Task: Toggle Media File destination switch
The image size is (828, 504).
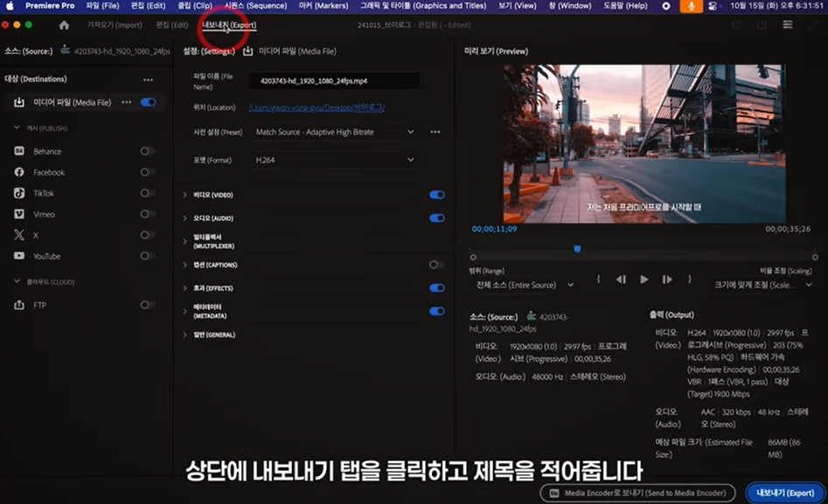Action: [149, 102]
